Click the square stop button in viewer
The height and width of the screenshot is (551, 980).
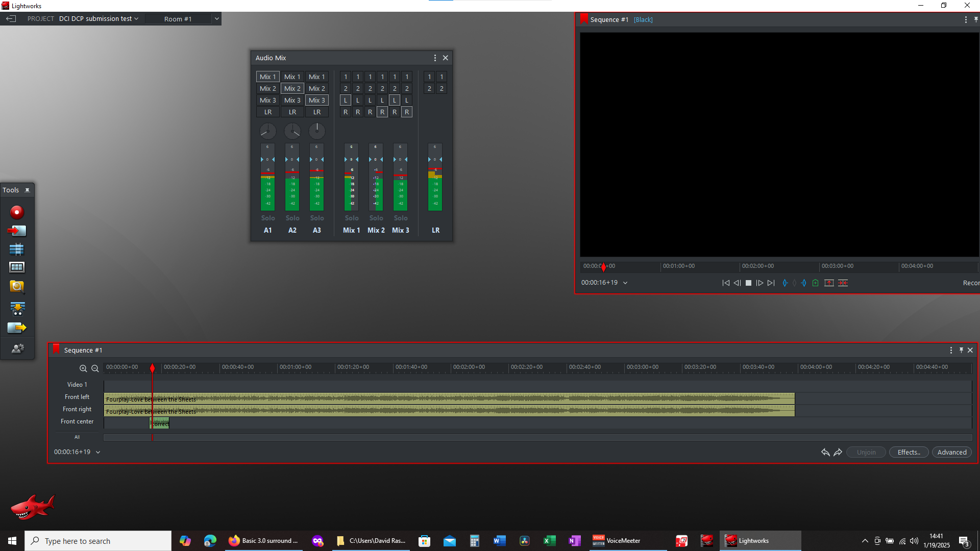click(748, 283)
